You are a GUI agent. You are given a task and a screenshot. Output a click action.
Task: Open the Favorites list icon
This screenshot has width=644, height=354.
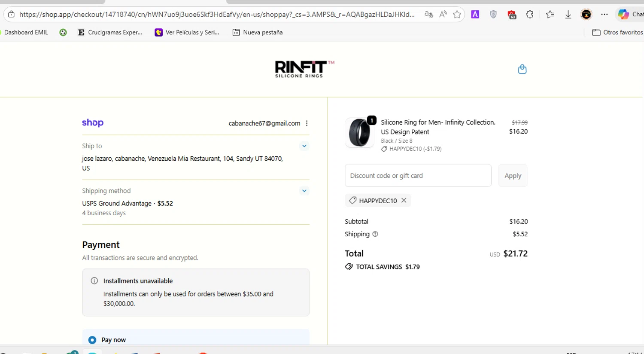coord(550,14)
